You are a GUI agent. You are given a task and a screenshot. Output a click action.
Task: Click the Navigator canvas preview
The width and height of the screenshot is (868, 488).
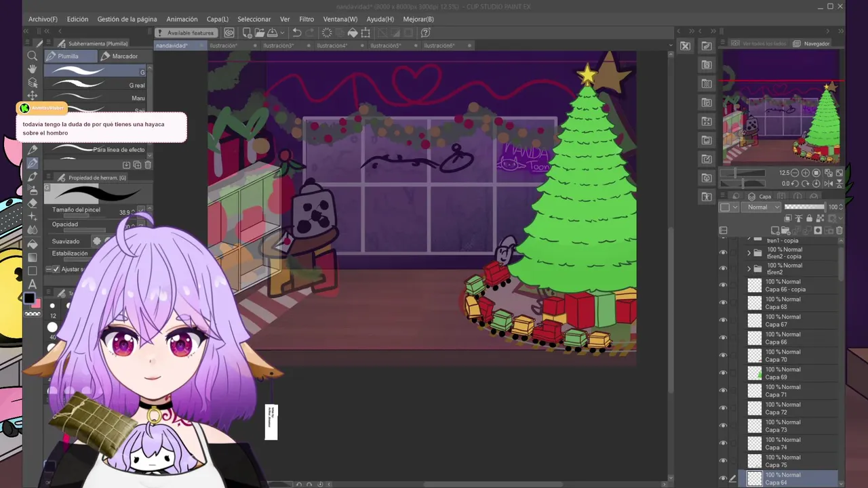tap(780, 108)
